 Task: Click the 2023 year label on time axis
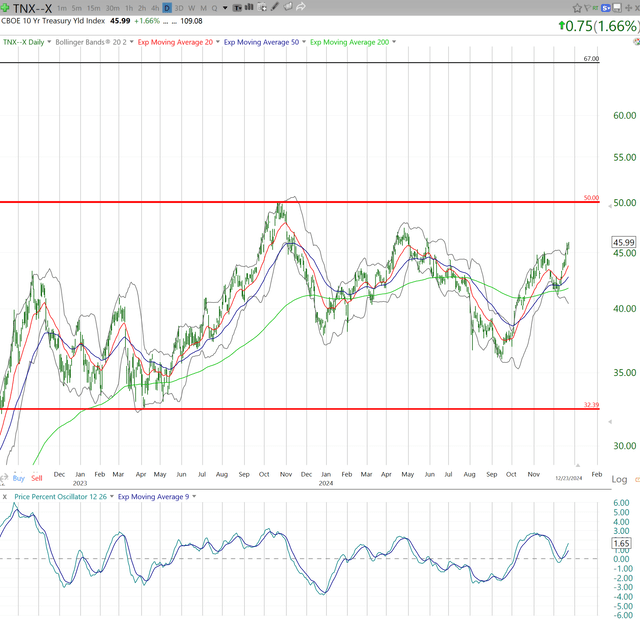[x=80, y=483]
